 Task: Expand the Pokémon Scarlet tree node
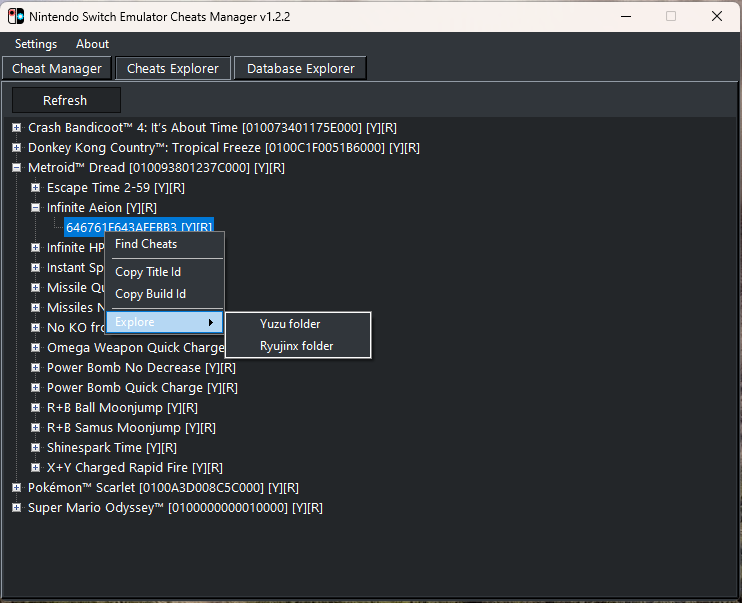click(x=17, y=488)
